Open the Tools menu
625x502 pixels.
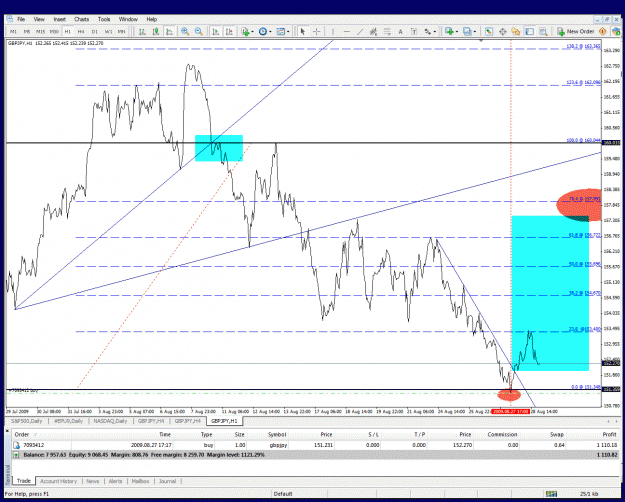pyautogui.click(x=104, y=19)
